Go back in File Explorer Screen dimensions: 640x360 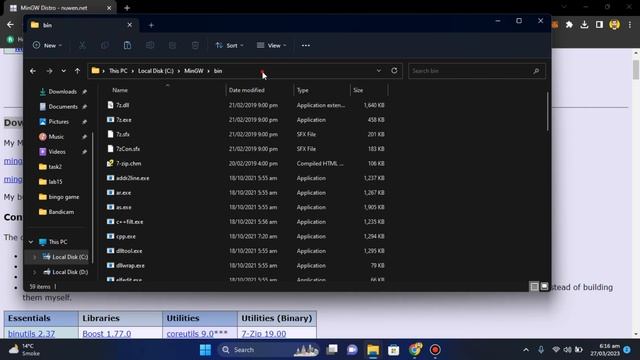click(x=33, y=71)
